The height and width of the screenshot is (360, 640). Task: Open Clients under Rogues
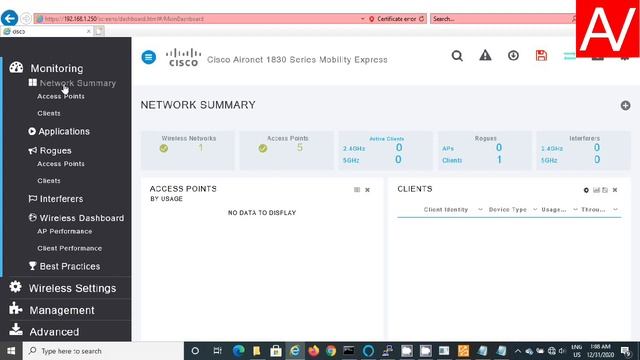pyautogui.click(x=49, y=180)
